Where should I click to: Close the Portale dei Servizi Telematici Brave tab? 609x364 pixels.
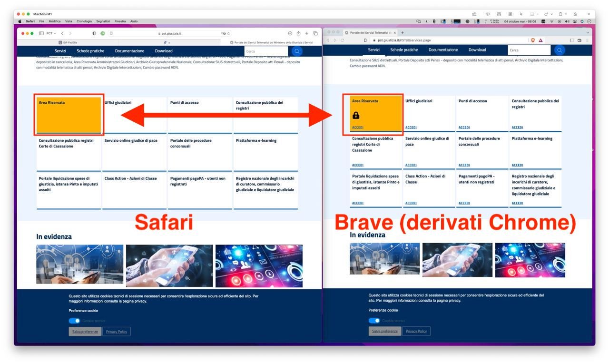pyautogui.click(x=394, y=32)
